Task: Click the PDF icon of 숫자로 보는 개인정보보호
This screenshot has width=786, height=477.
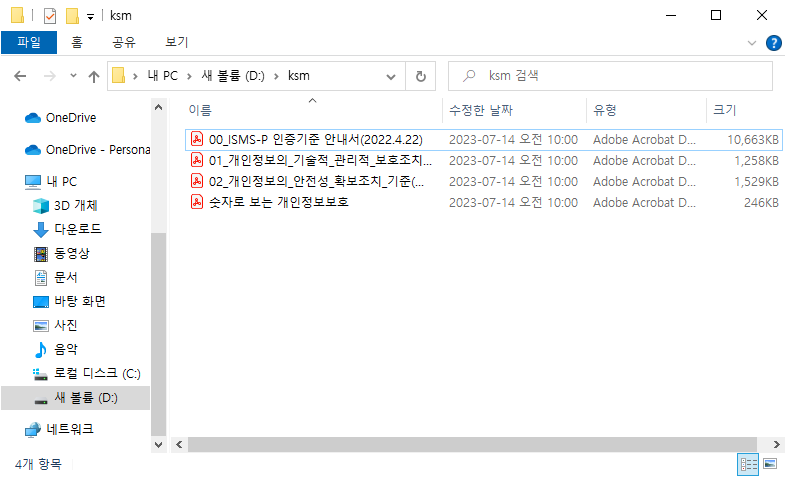Action: point(197,202)
